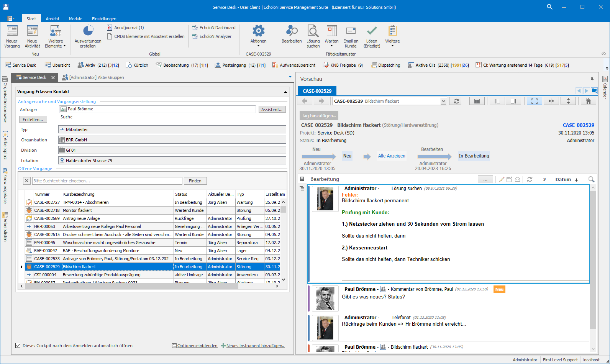Sort entries by Datum

click(x=567, y=179)
